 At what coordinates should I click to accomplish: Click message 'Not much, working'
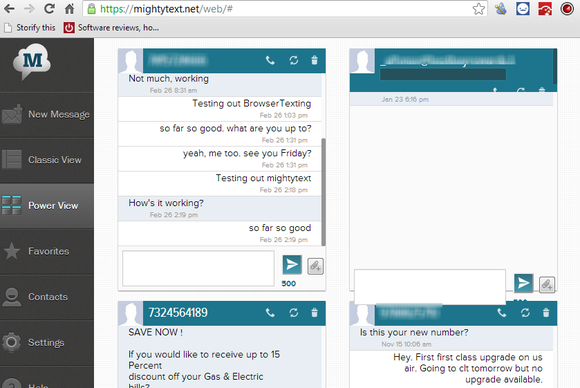[x=168, y=79]
